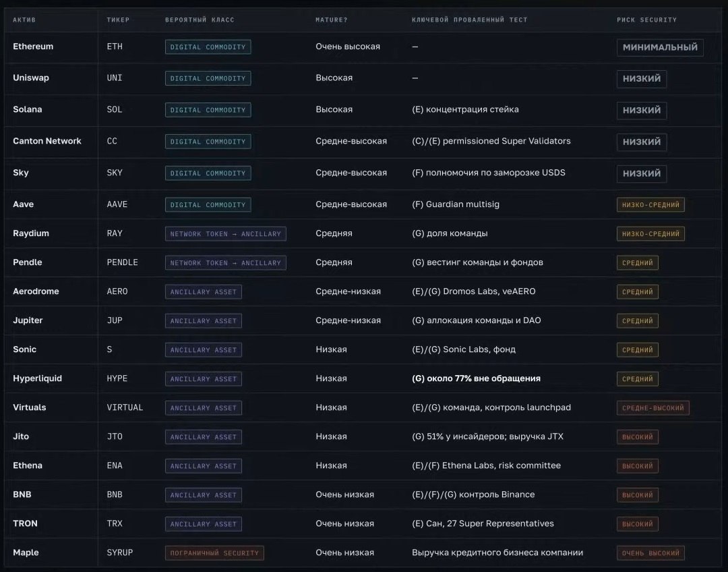Click '(E)/(F)/(G) контроль Binance' text

[473, 495]
